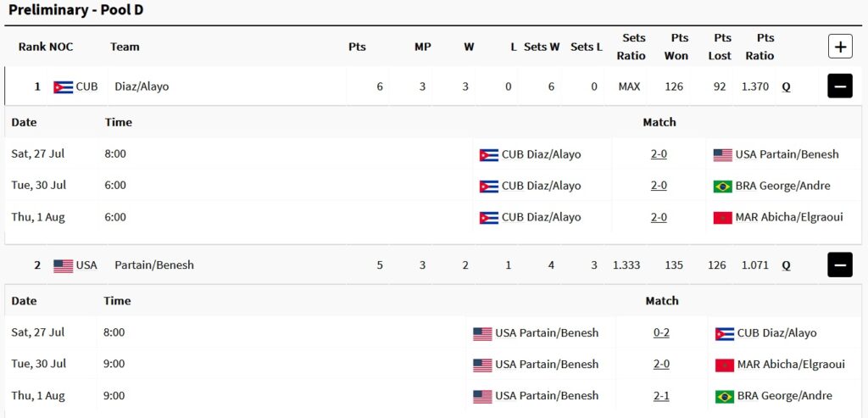Click the Brazil flag next to George/Andre on 30 Jul
This screenshot has width=868, height=418.
(x=723, y=186)
